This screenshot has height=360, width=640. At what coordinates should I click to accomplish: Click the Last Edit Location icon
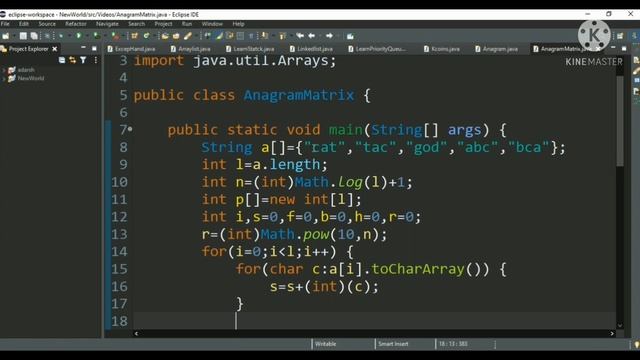(x=300, y=36)
